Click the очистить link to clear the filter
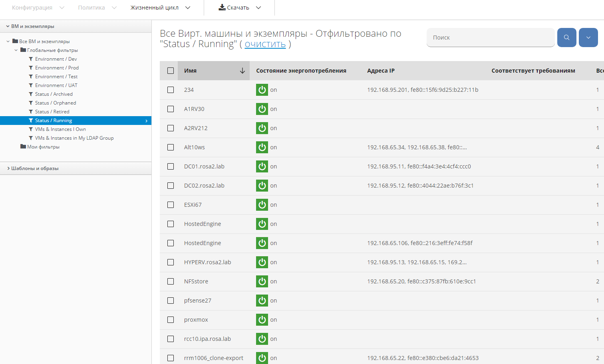 (265, 44)
